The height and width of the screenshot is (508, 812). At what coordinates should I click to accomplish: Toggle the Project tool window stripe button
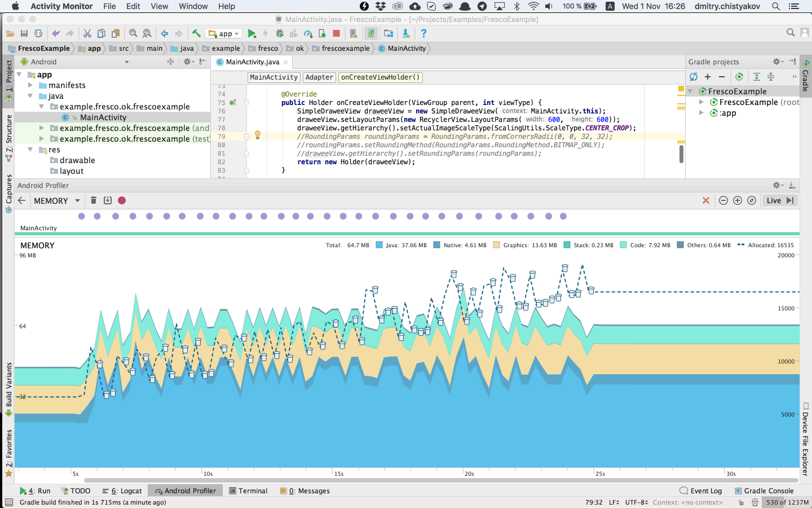[8, 81]
